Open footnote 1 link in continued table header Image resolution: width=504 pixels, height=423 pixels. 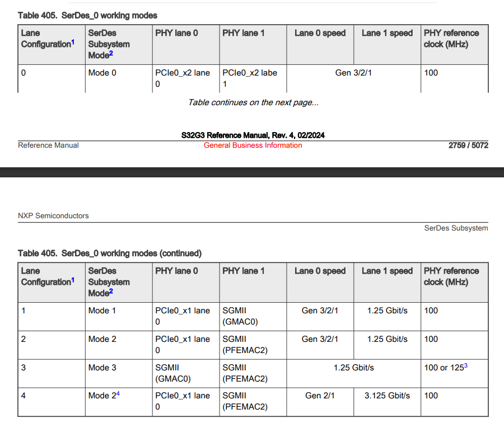coord(73,280)
